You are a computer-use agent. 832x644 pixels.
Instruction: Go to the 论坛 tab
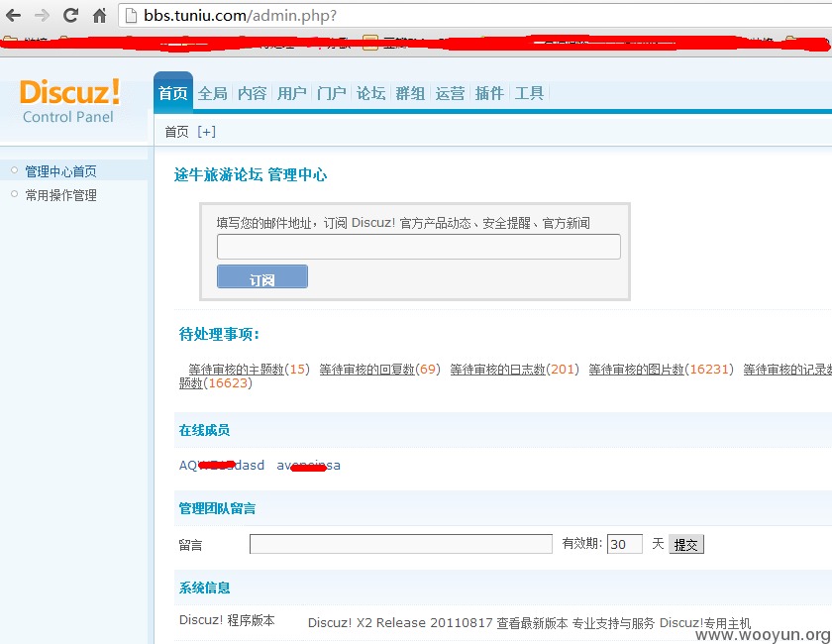tap(370, 93)
